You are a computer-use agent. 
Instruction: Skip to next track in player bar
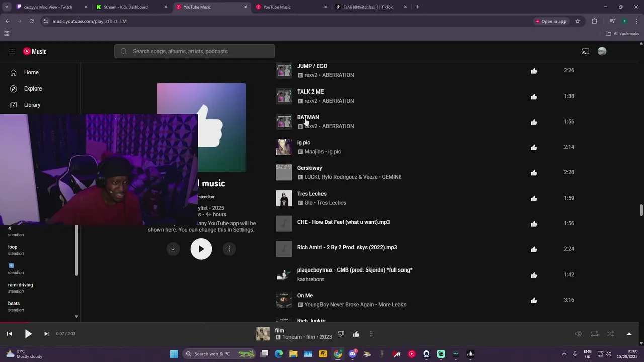(47, 334)
